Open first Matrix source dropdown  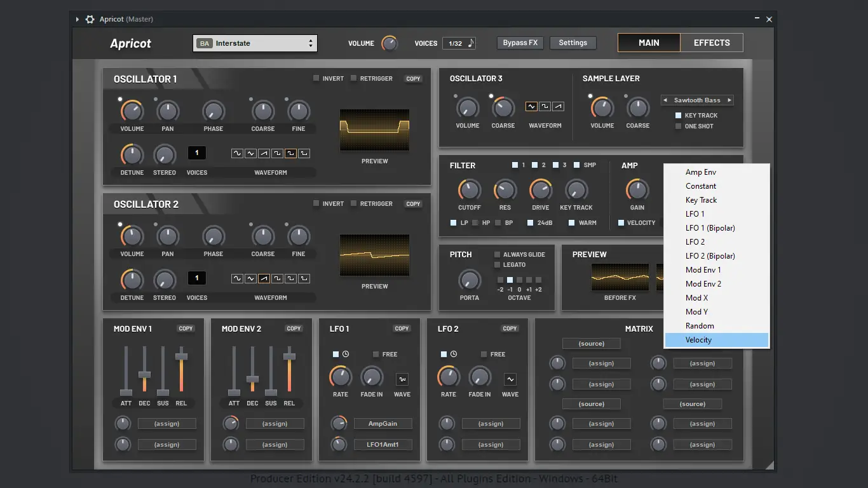591,344
